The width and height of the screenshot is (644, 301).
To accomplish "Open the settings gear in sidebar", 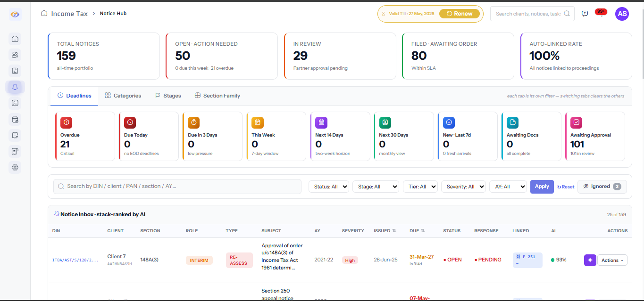I will tap(15, 167).
